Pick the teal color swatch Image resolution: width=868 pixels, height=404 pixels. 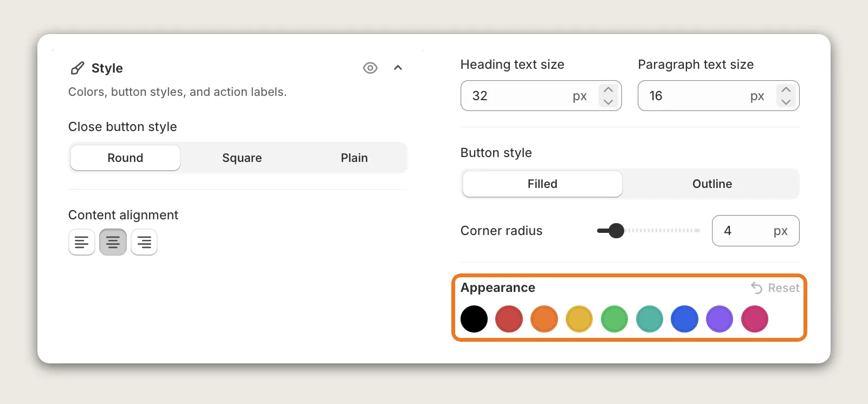click(x=650, y=319)
